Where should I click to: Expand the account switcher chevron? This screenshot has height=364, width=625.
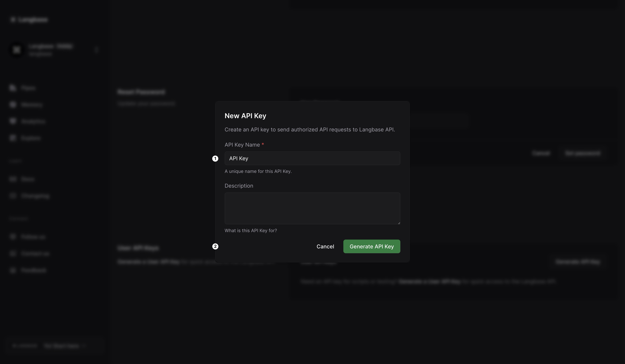pos(96,50)
